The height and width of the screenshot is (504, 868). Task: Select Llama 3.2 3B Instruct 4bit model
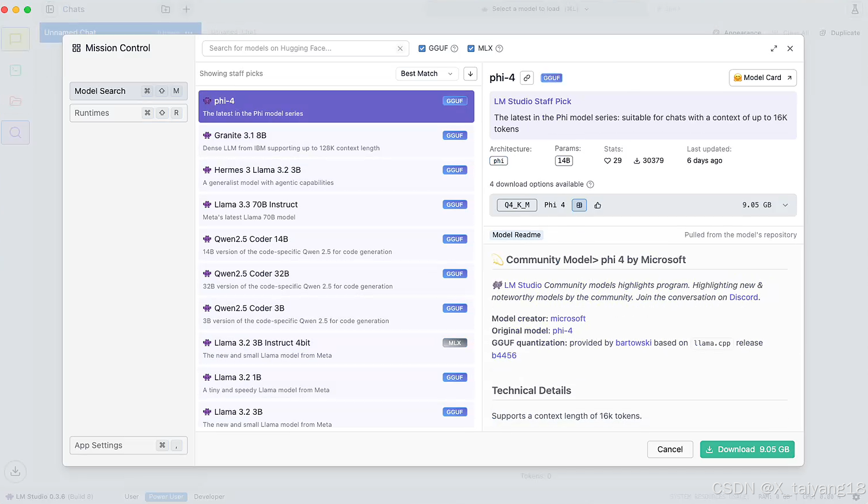click(x=336, y=348)
